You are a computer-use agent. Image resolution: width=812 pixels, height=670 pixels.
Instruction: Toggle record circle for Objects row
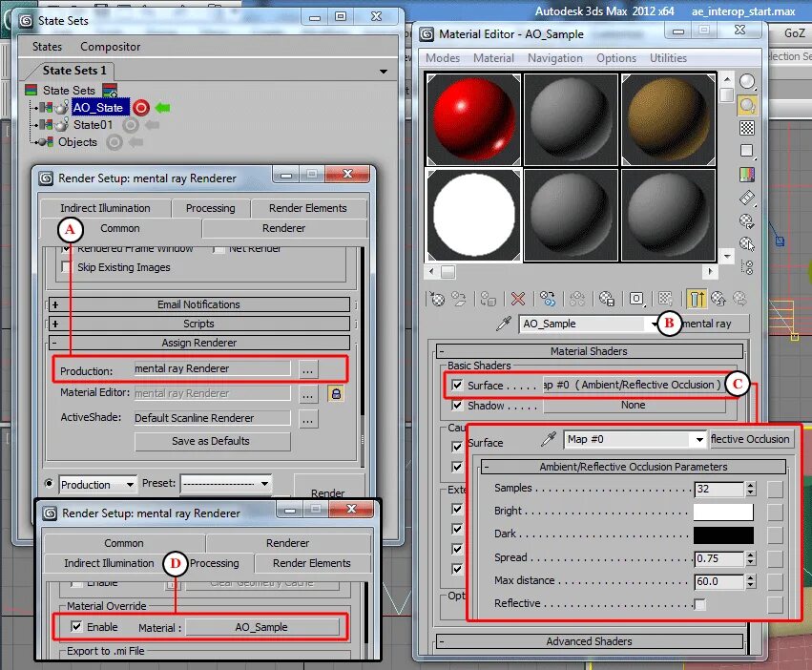[x=115, y=142]
